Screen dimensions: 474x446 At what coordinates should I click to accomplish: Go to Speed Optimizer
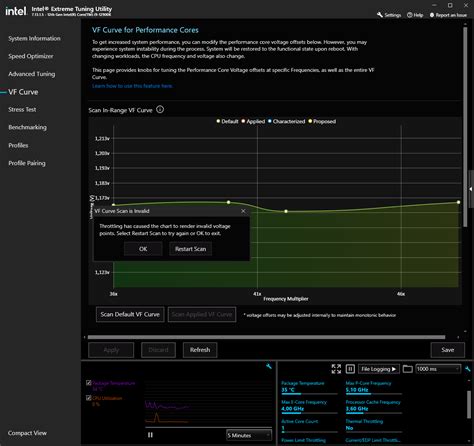(31, 56)
